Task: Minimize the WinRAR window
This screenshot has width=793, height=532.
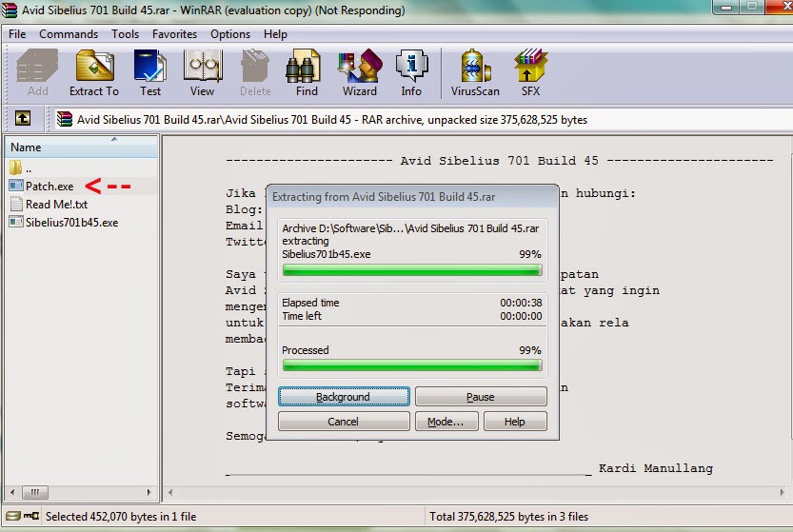Action: pos(726,7)
